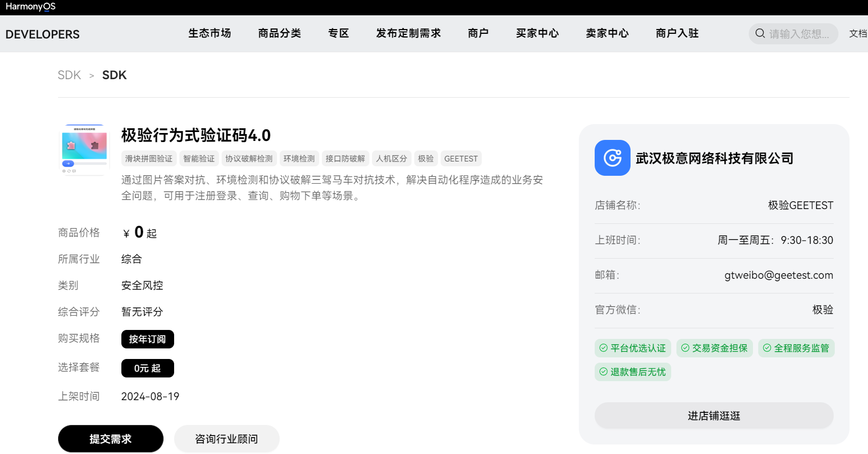Open 商户入驻 in the navigation bar
868x454 pixels.
click(x=677, y=33)
